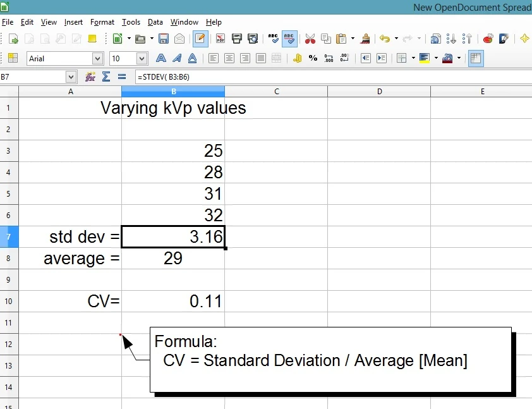This screenshot has width=532, height=409.
Task: Open the Tools menu
Action: click(131, 22)
